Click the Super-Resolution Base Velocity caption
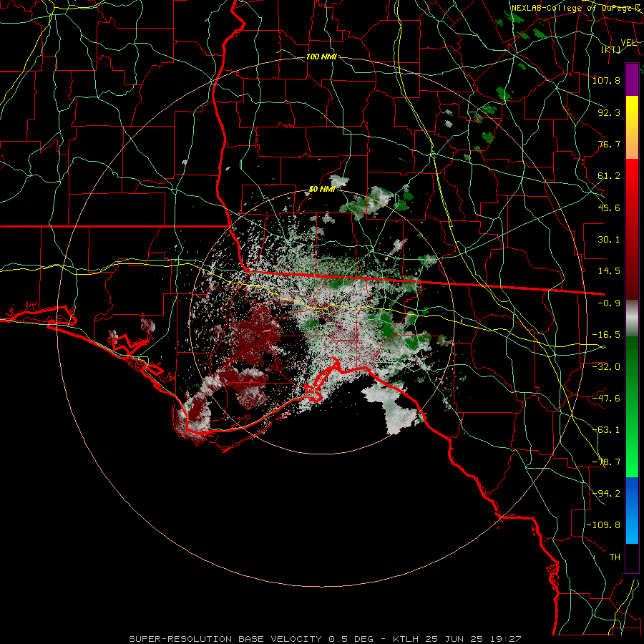This screenshot has width=644, height=644. pyautogui.click(x=325, y=639)
